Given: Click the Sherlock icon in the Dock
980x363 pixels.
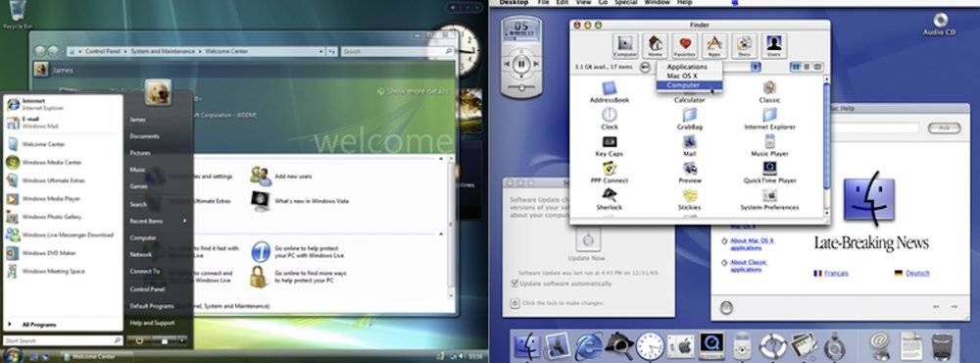Looking at the screenshot, I should (x=618, y=346).
